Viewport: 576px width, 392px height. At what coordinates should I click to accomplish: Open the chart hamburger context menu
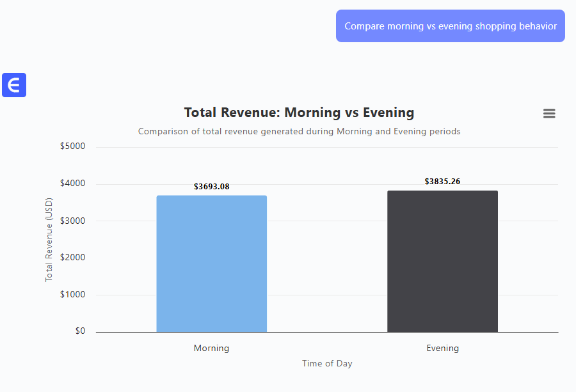coord(548,114)
